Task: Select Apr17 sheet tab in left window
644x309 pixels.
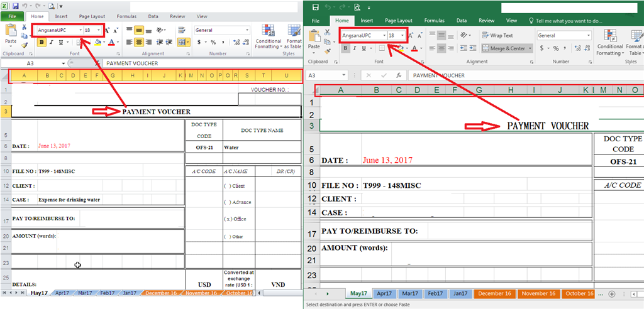Action: click(x=62, y=293)
